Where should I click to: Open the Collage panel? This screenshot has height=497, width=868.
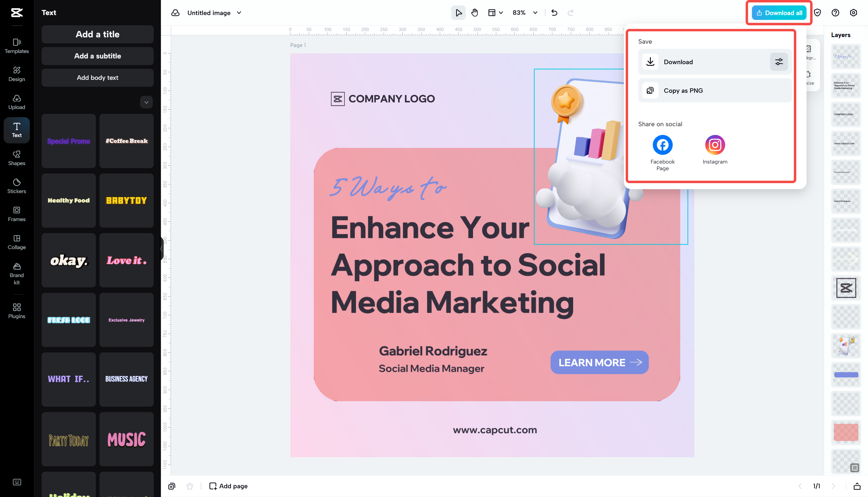click(16, 242)
